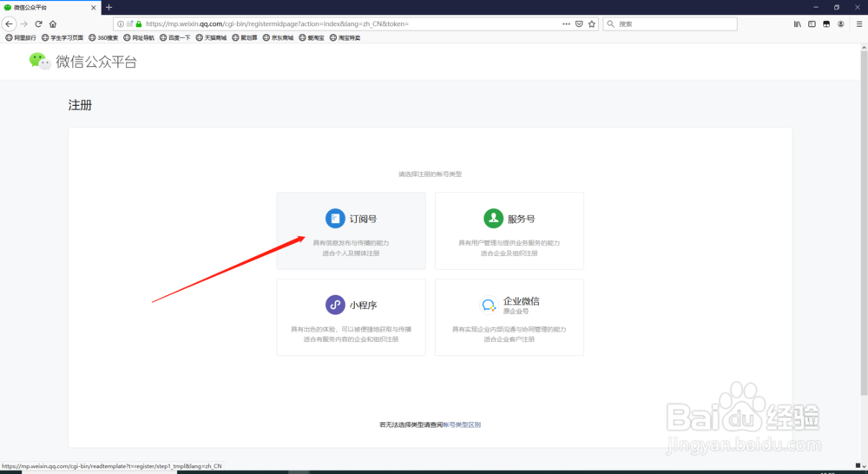Show sidebars toggle icon
Image resolution: width=868 pixels, height=474 pixels.
(812, 23)
